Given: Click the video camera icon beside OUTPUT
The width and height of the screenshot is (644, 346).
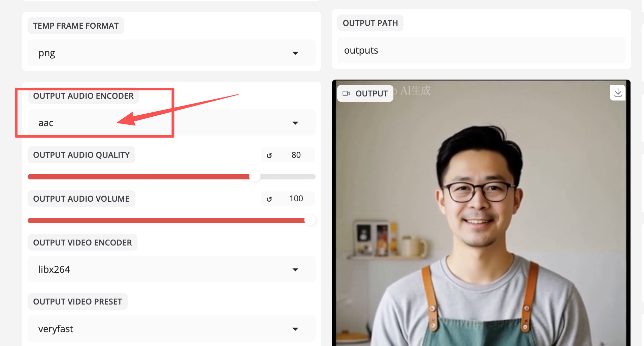Looking at the screenshot, I should pos(346,93).
